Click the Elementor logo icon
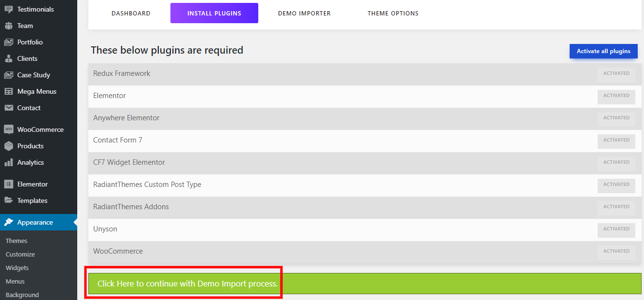644x300 pixels. click(9, 184)
